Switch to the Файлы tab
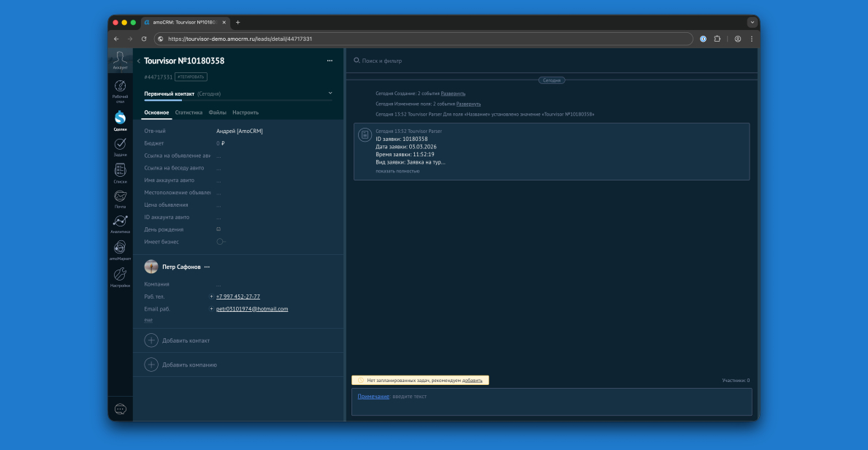868x450 pixels. point(216,113)
